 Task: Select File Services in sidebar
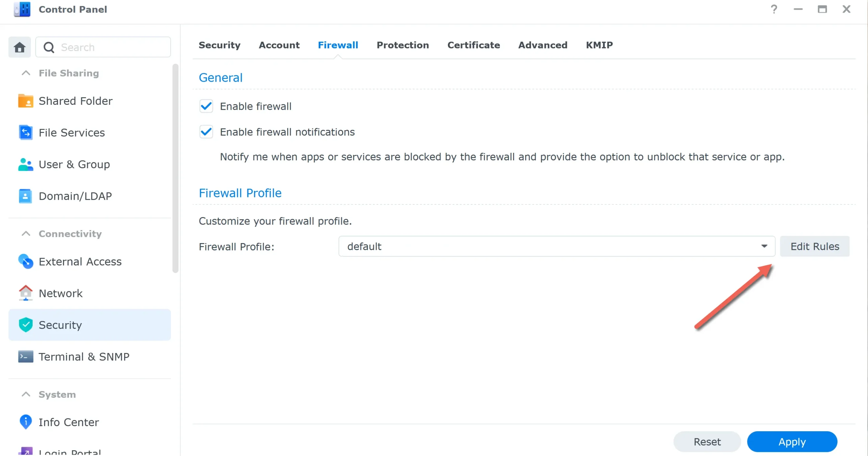pyautogui.click(x=72, y=133)
